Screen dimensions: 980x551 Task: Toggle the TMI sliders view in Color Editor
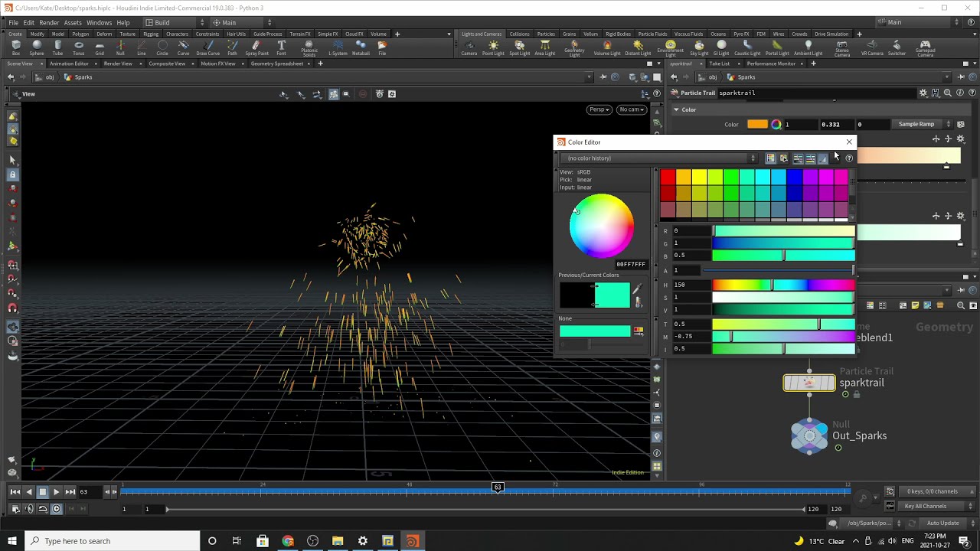[x=823, y=158]
